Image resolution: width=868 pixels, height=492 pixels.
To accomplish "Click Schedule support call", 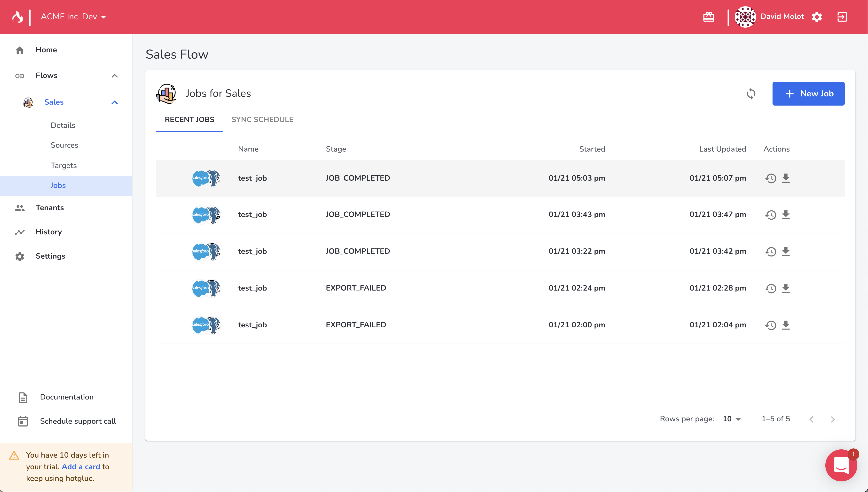I will point(78,421).
